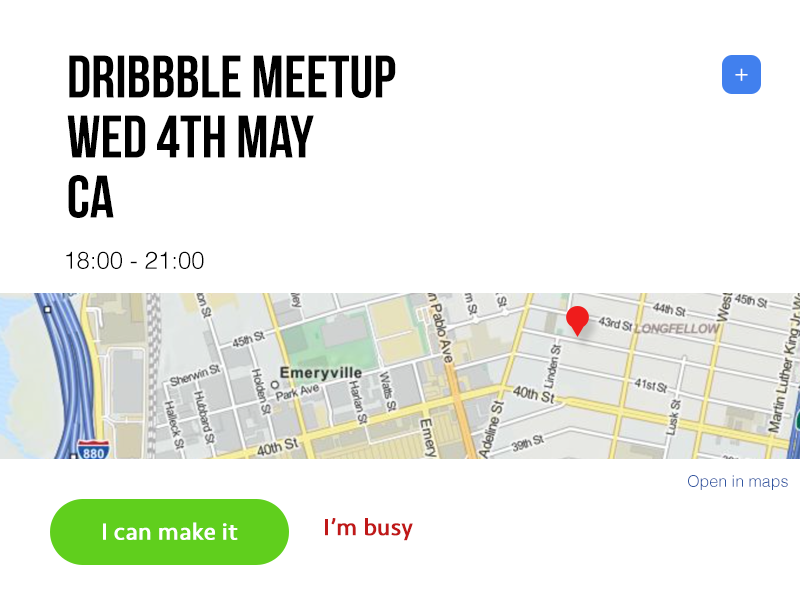This screenshot has width=800, height=600.
Task: Click the blue plus add button
Action: [741, 74]
